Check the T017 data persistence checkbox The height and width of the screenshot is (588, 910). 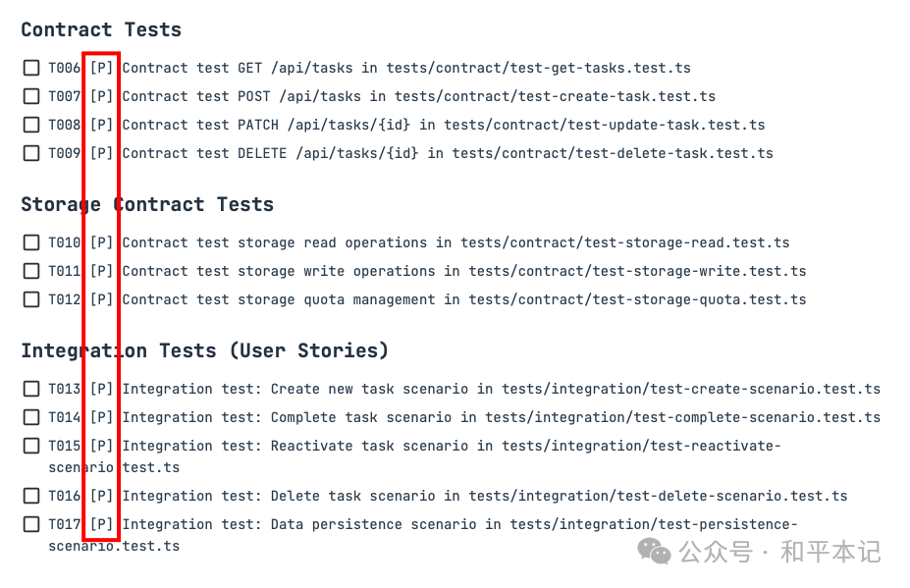point(31,524)
